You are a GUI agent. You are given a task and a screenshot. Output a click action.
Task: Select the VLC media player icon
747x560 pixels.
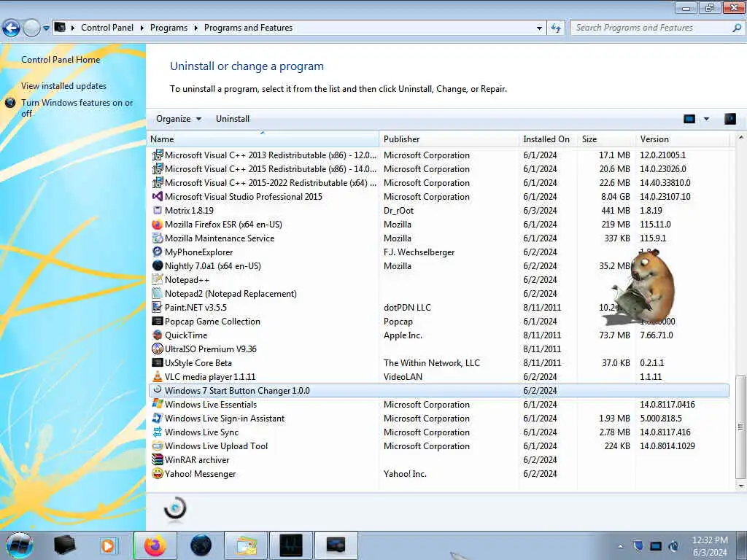[x=158, y=377]
